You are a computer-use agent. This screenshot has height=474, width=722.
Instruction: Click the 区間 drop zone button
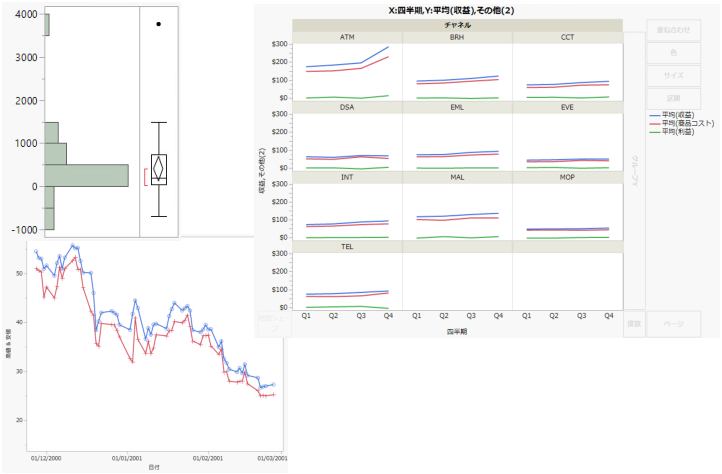click(673, 99)
